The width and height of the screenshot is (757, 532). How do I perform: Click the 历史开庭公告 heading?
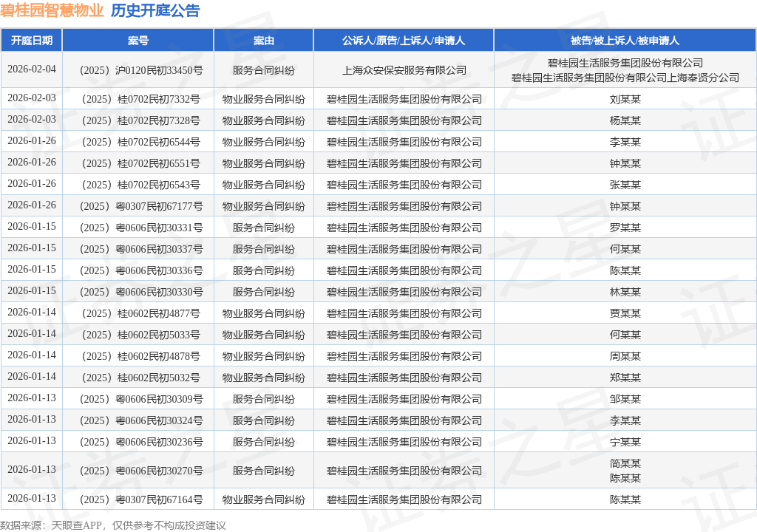coord(155,10)
